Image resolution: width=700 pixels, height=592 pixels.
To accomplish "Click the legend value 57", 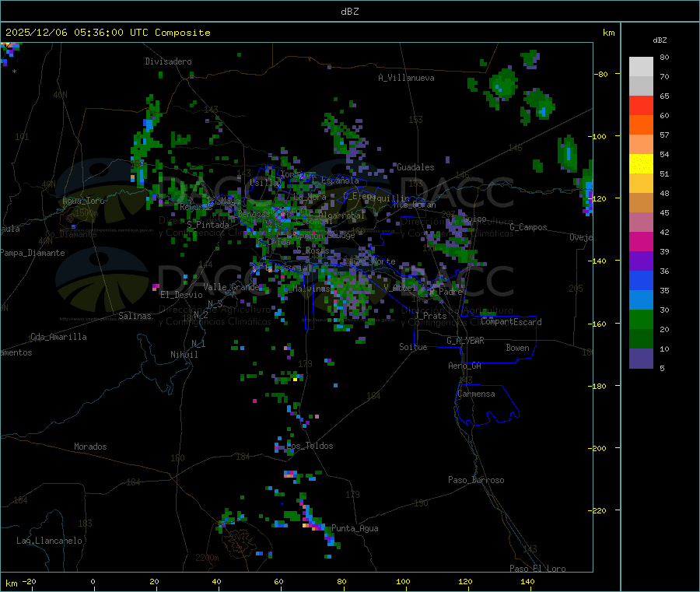I will pos(664,135).
